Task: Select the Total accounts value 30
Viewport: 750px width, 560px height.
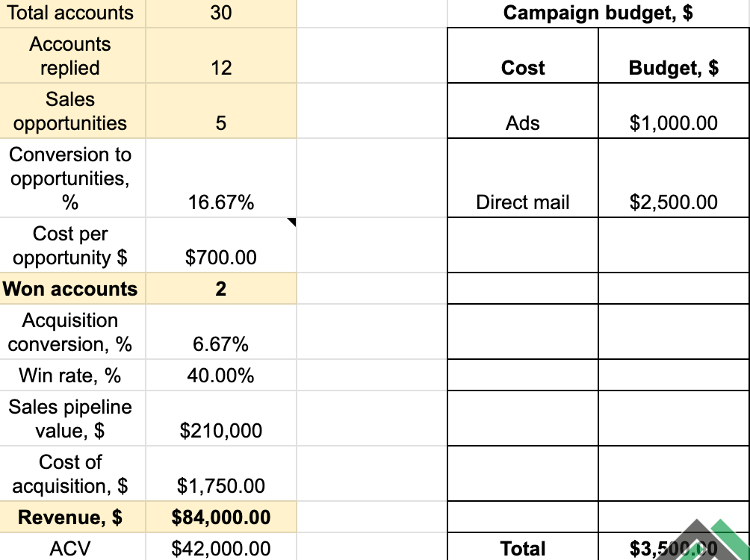Action: click(x=221, y=13)
